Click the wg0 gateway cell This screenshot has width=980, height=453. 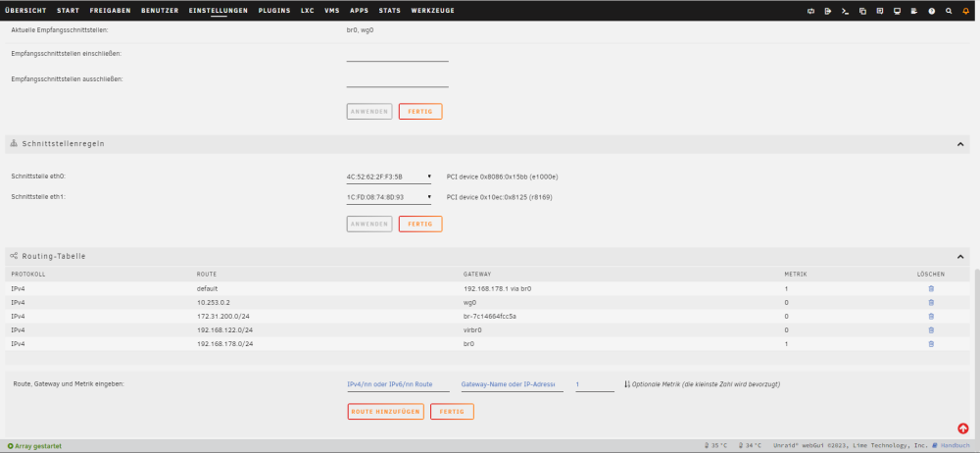click(x=469, y=303)
